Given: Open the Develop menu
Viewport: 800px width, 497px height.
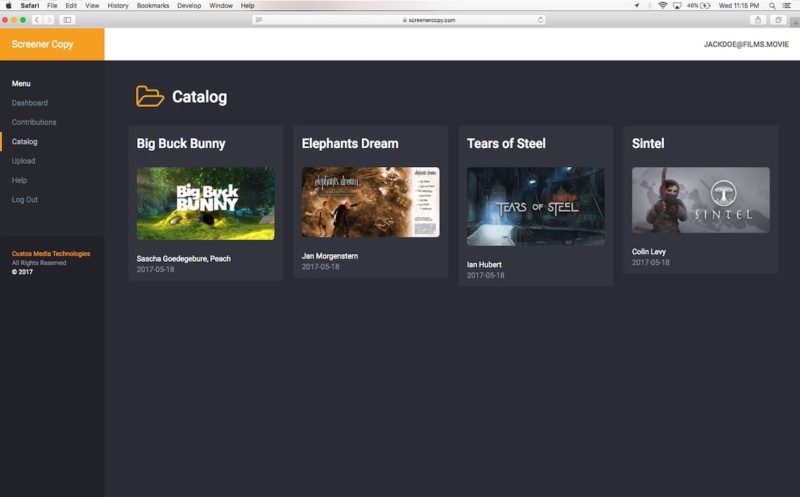Looking at the screenshot, I should click(189, 6).
